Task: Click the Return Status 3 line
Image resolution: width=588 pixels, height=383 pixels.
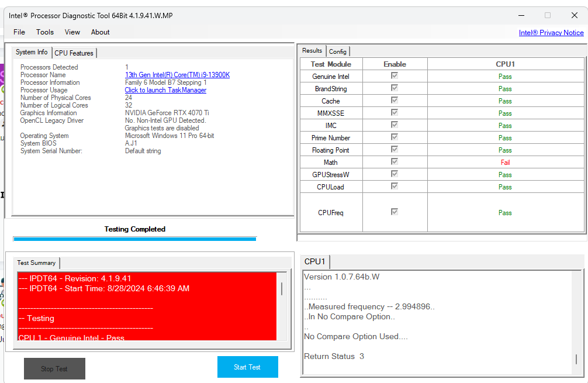Action: 334,356
